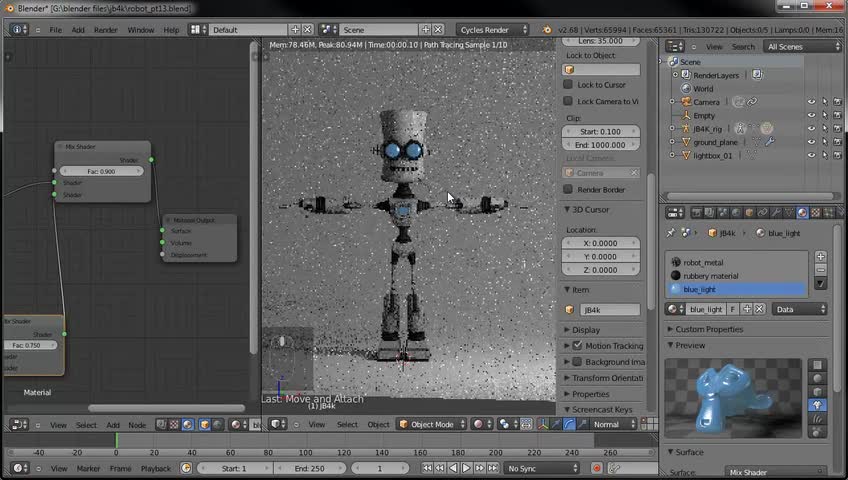Jump to first frame in timeline

coord(427,468)
